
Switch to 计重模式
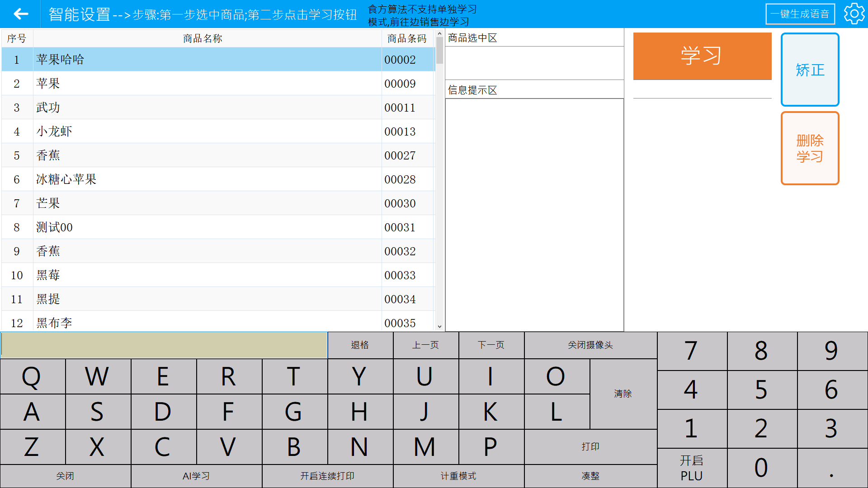coord(458,476)
